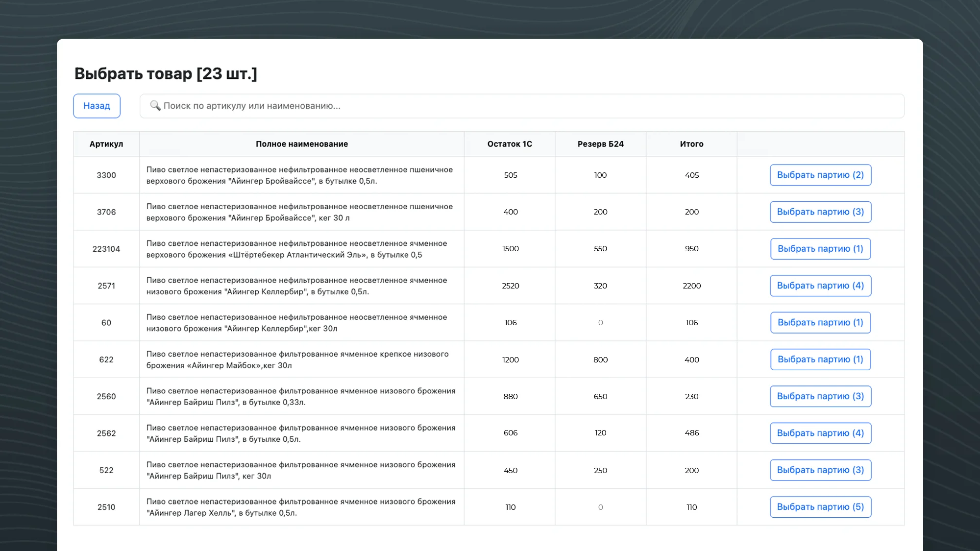Screen dimensions: 980x551
Task: Select batch for article 2571
Action: point(820,286)
